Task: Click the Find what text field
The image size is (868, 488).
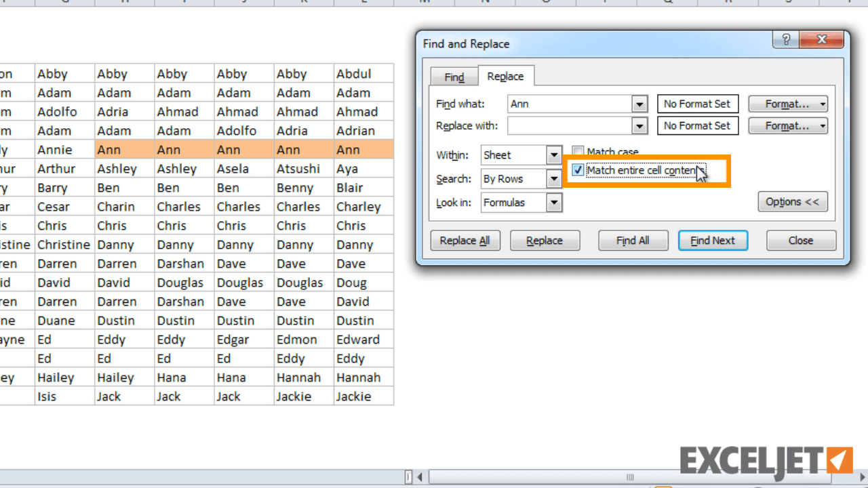Action: click(x=570, y=104)
